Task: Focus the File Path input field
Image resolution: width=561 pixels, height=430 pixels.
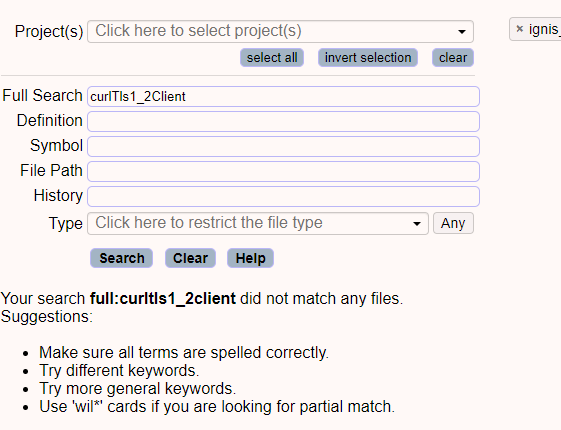Action: (x=283, y=172)
